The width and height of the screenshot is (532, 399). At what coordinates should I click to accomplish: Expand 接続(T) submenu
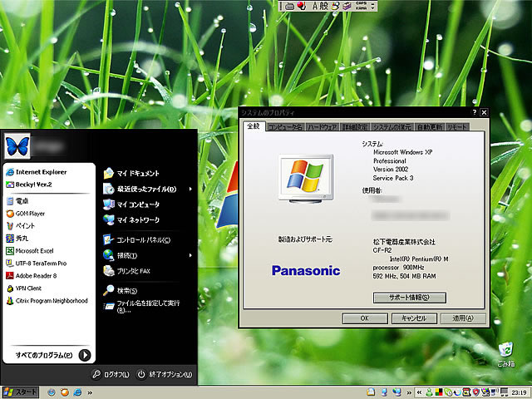148,255
